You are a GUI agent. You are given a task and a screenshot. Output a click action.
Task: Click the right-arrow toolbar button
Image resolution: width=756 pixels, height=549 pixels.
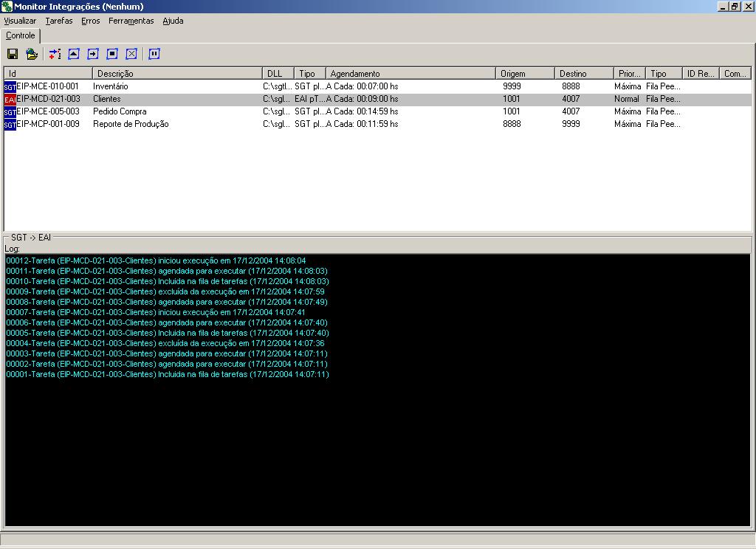tap(93, 54)
